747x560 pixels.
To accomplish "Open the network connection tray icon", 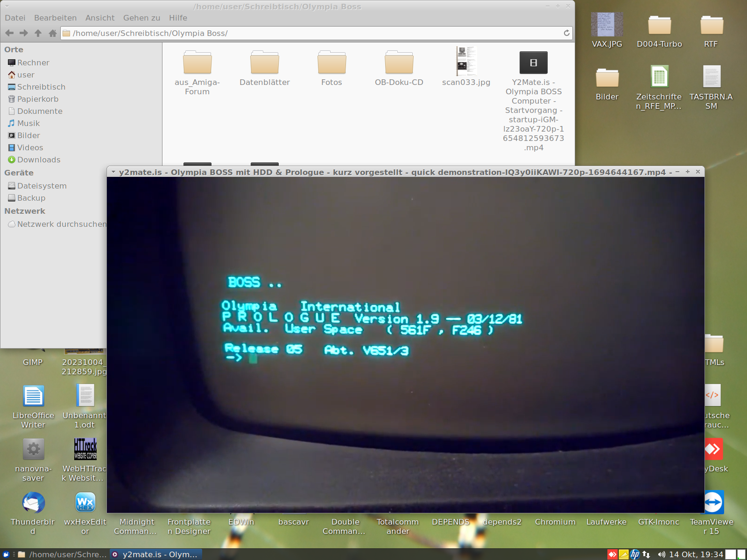I will point(646,554).
